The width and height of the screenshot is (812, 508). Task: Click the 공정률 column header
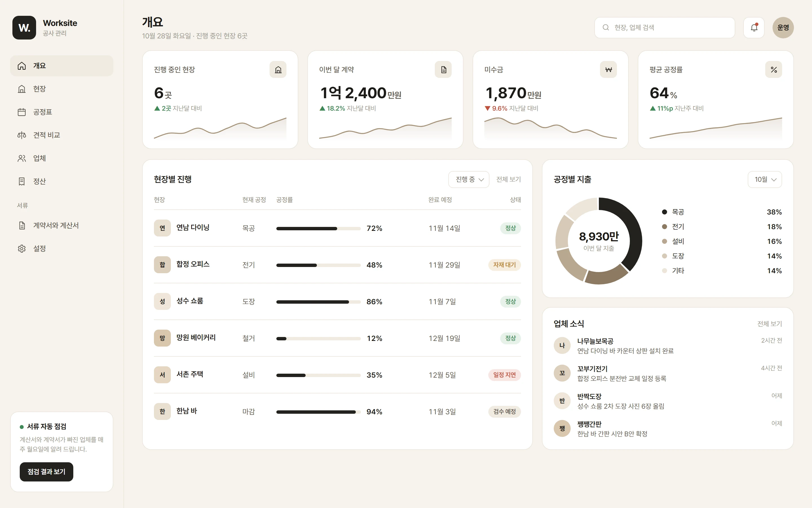click(x=284, y=200)
